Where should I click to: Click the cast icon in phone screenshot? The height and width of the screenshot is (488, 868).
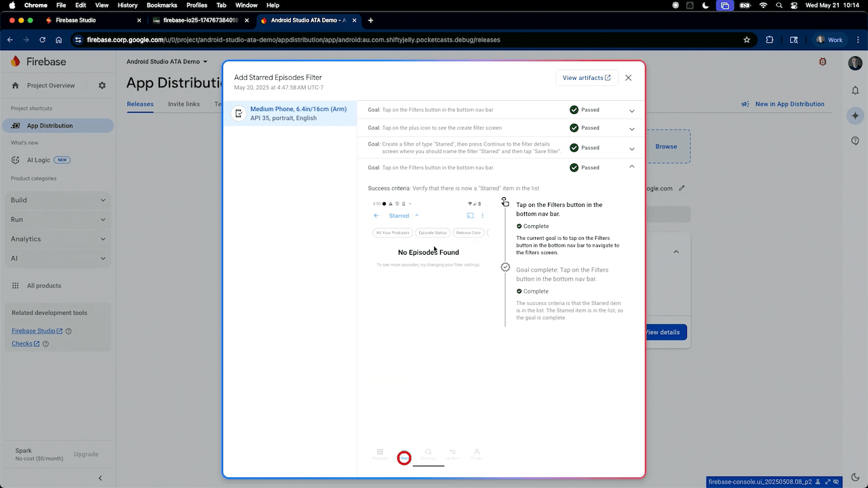click(470, 216)
